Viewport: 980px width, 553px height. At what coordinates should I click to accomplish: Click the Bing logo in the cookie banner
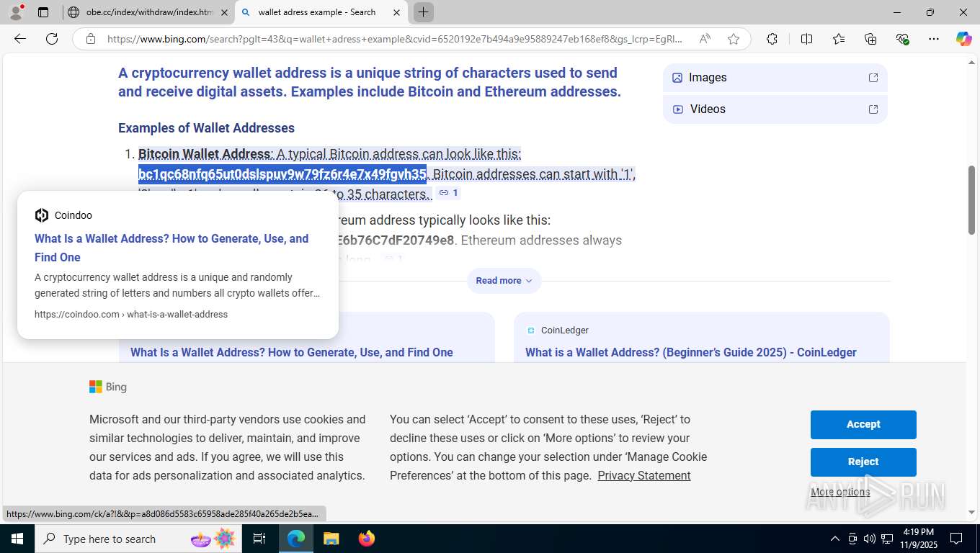[108, 387]
